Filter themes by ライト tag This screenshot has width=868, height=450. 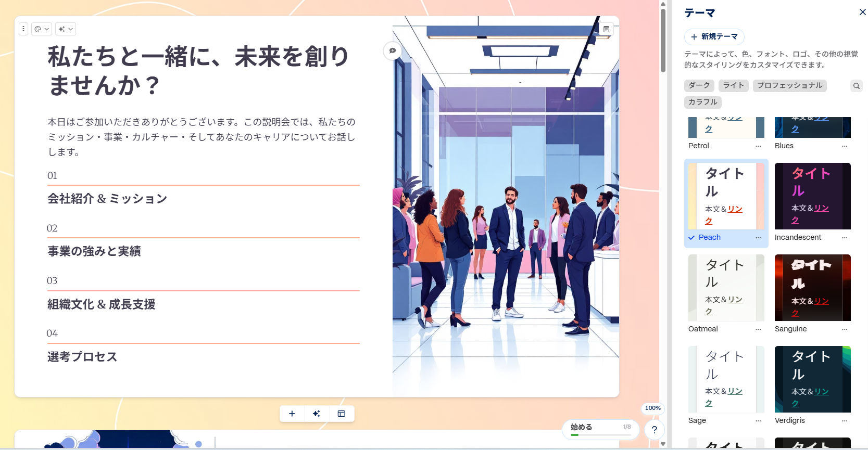[734, 85]
